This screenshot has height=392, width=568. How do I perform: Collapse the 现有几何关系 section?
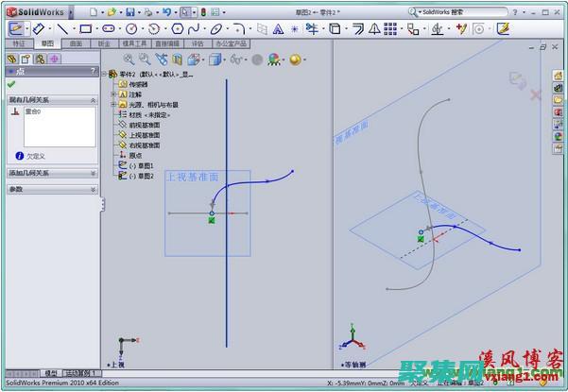tap(93, 98)
